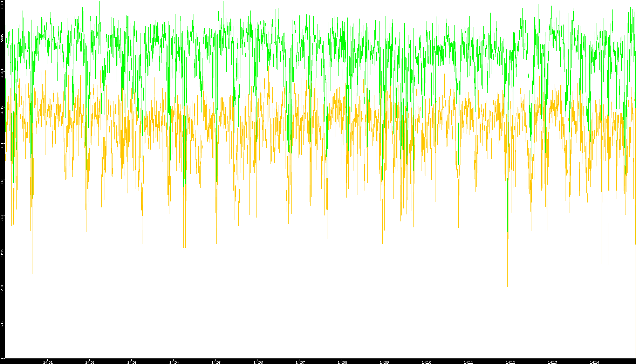636x364 pixels.
Task: Click the 3025 y-axis label
Action: (2, 181)
